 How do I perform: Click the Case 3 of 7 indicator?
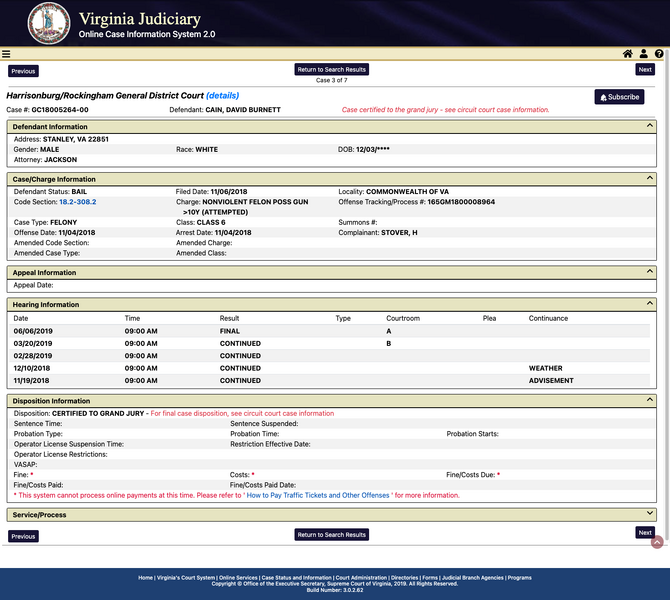pos(332,80)
